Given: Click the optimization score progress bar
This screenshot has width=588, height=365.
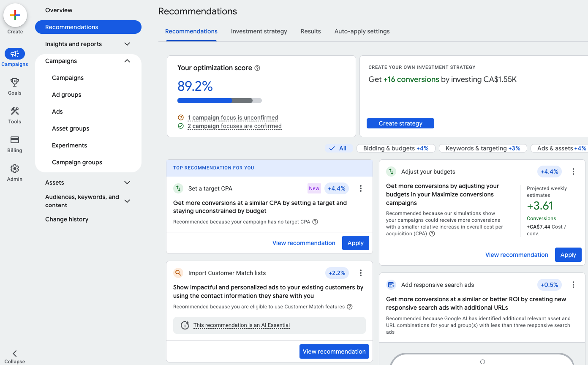Looking at the screenshot, I should (220, 101).
